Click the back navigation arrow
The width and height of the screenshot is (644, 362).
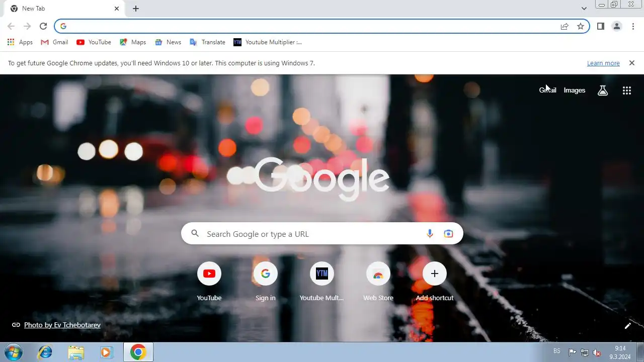[11, 26]
